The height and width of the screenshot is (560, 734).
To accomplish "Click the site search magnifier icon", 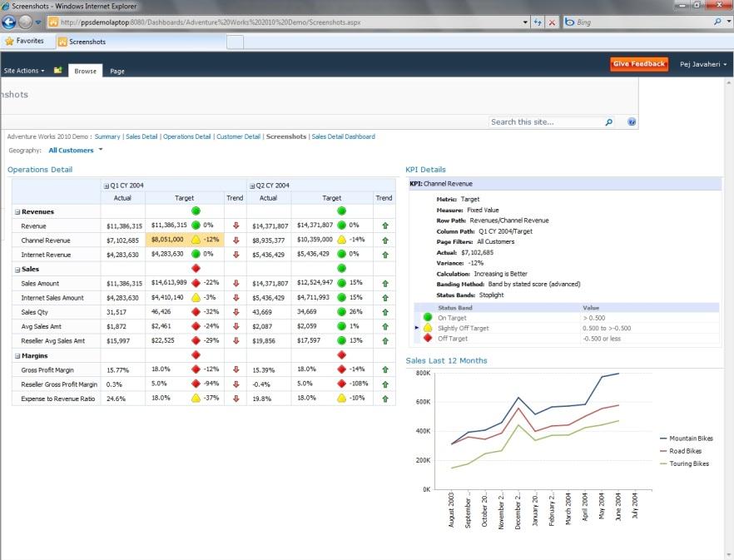I will tap(608, 122).
